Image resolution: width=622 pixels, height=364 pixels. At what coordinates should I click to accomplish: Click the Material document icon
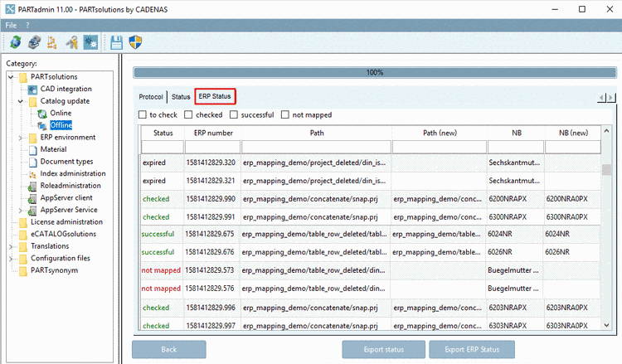[x=33, y=150]
